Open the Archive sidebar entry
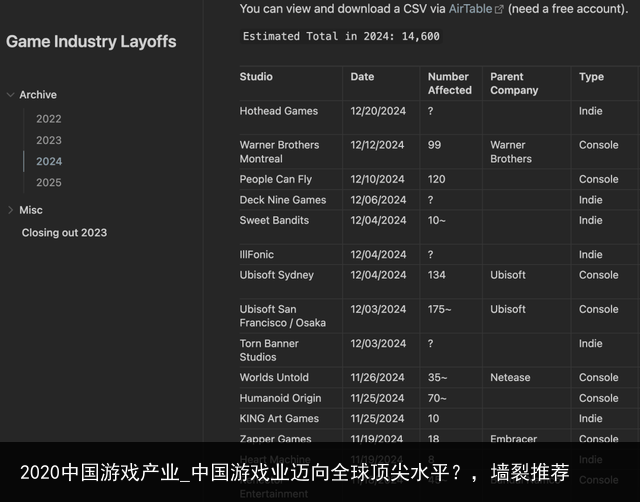Viewport: 640px width, 502px height. click(x=38, y=95)
